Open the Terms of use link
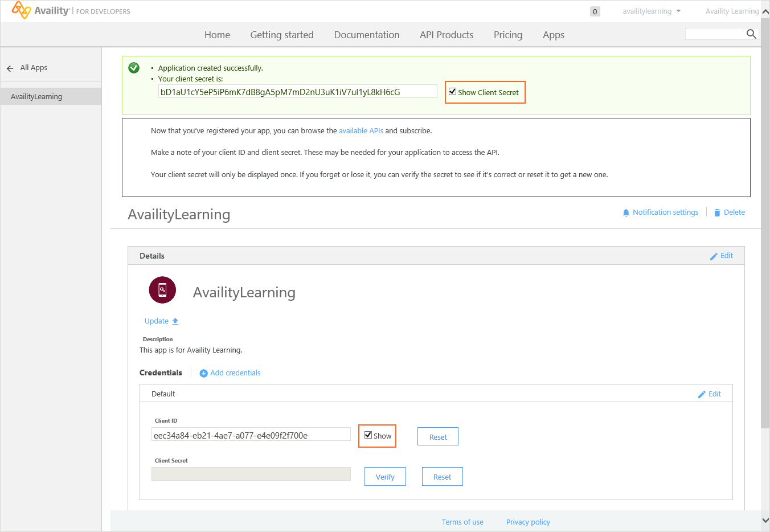This screenshot has height=532, width=770. pyautogui.click(x=462, y=522)
